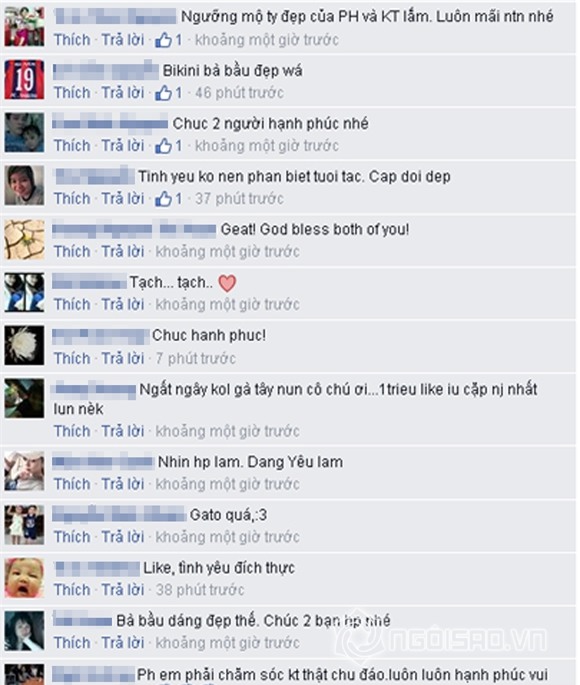This screenshot has width=580, height=685.
Task: Reply to the "Nhin hp lam" comment
Action: [123, 484]
